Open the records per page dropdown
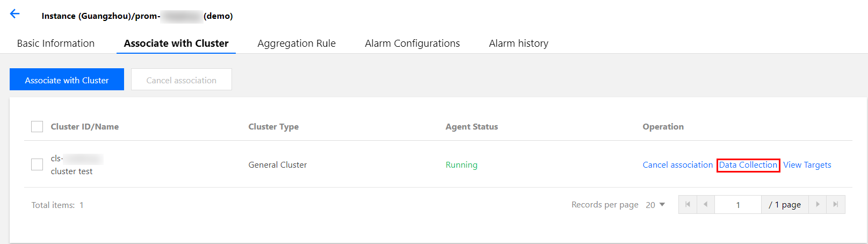The image size is (868, 244). pos(655,205)
